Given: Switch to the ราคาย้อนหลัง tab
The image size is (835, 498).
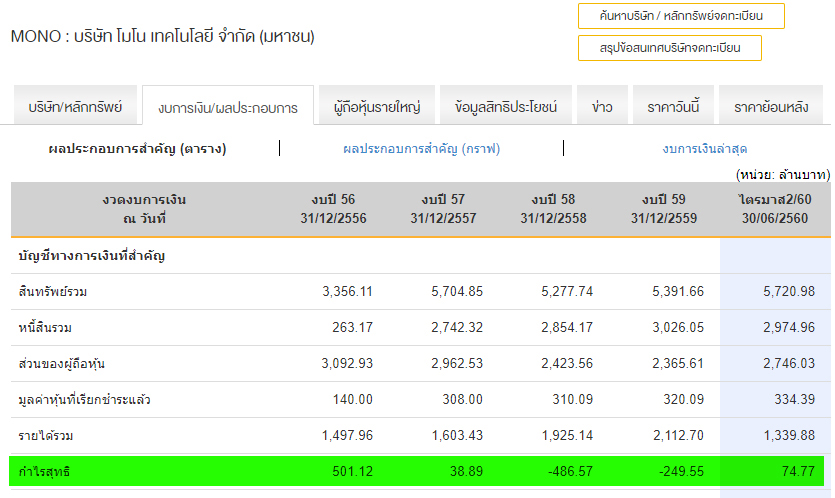Looking at the screenshot, I should click(771, 107).
